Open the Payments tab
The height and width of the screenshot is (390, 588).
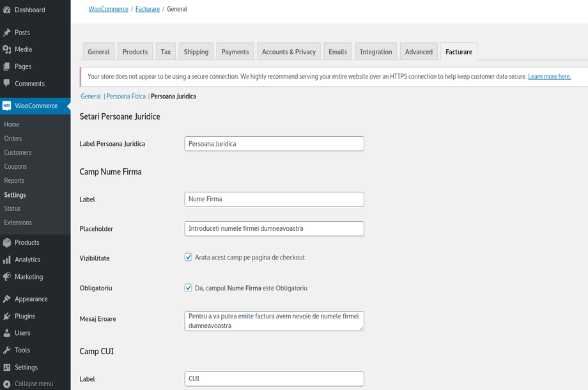(235, 51)
